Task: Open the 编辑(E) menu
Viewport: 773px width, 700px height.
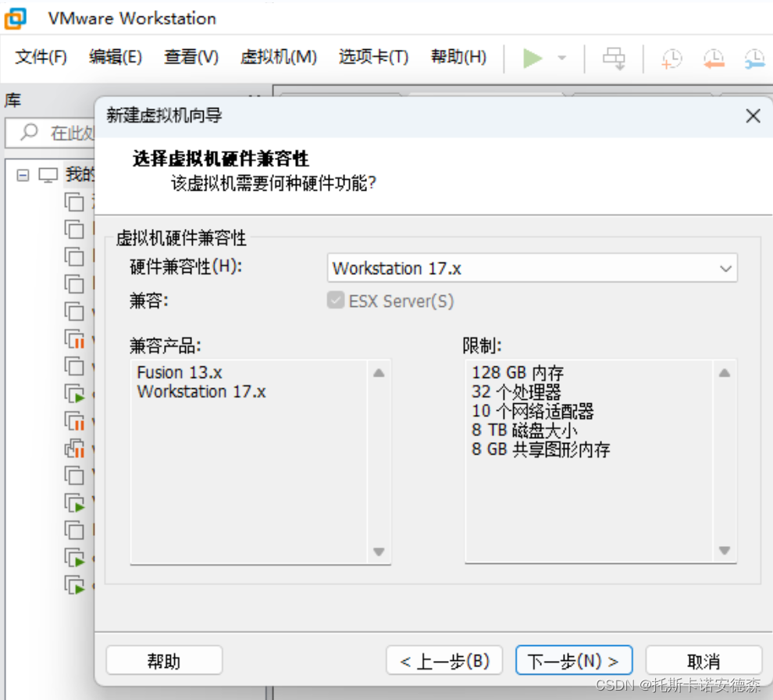Action: pyautogui.click(x=116, y=57)
